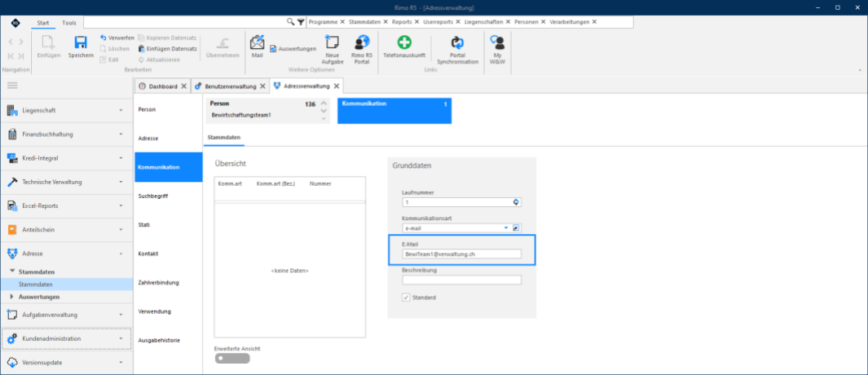This screenshot has height=375, width=868.
Task: Click the Einfügen new record icon
Action: click(x=49, y=44)
